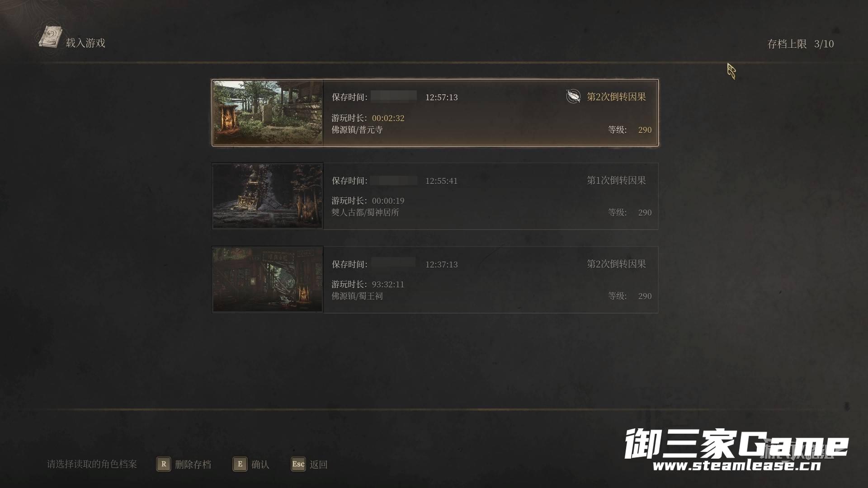
Task: Select the save at 佛源镇/普元寺
Action: coord(435,113)
